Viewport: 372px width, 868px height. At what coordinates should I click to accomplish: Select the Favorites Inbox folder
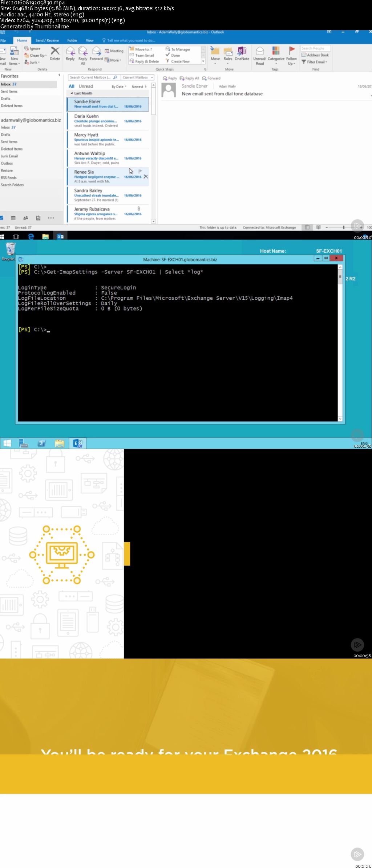[28, 84]
